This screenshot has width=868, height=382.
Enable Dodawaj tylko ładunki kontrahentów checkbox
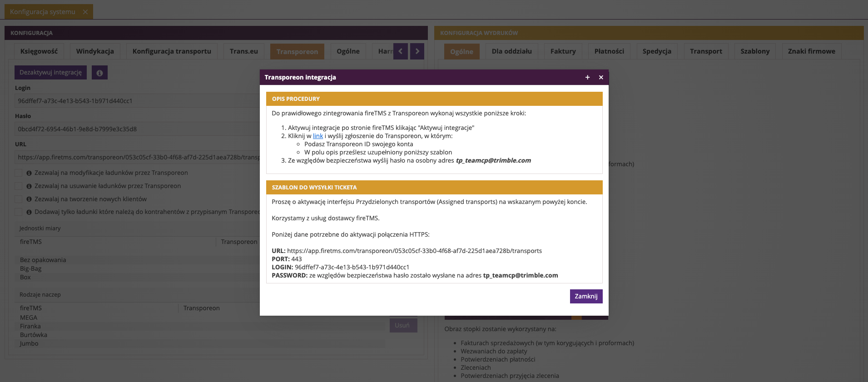[19, 212]
